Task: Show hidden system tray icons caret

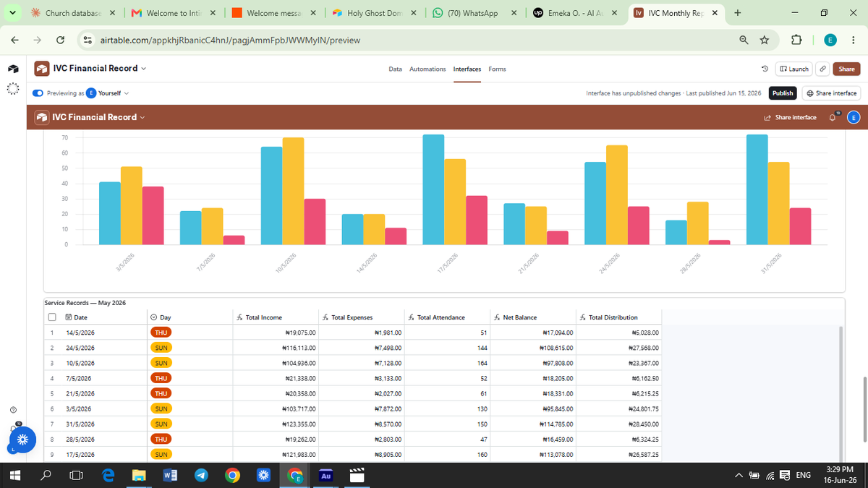Action: pos(739,475)
